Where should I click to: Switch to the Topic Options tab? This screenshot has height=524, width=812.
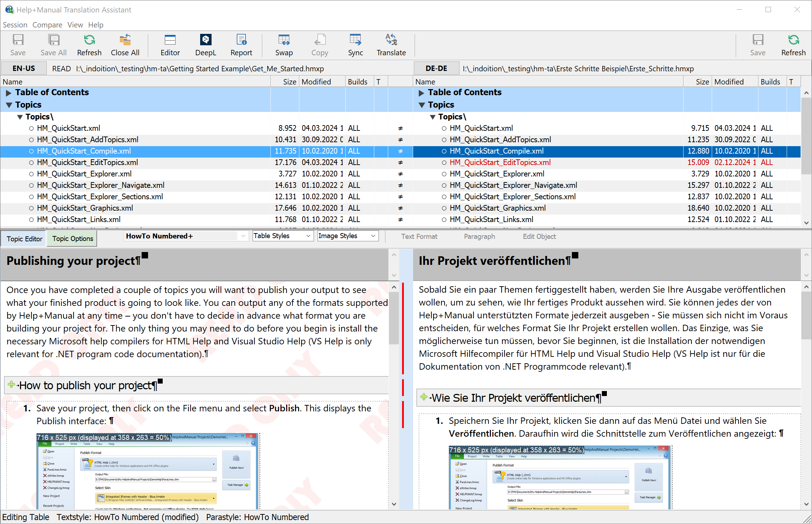coord(73,239)
